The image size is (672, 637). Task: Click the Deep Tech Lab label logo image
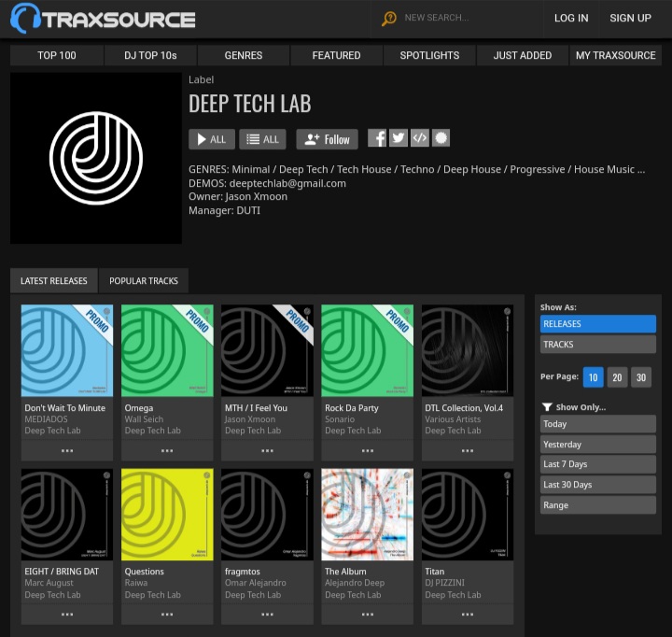(x=96, y=158)
